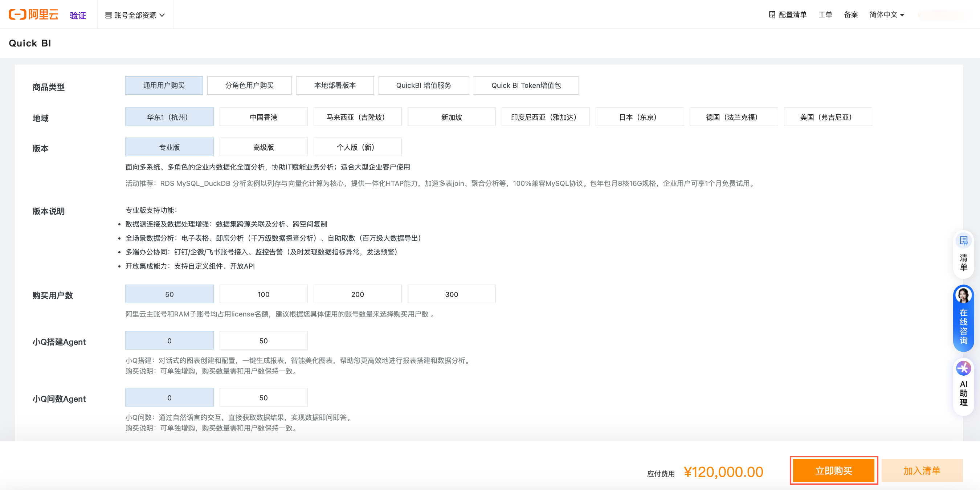This screenshot has width=980, height=490.
Task: Switch to 分角色用户购买 product type
Action: coord(249,86)
